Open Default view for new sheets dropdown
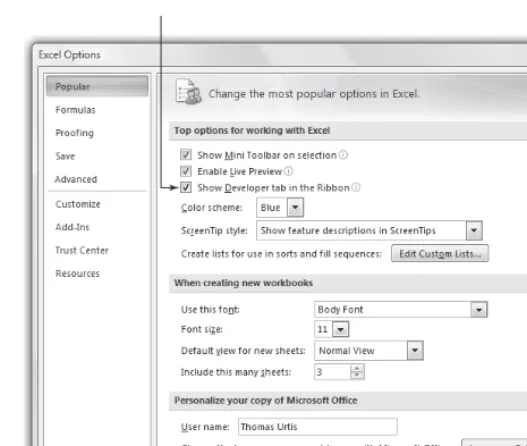This screenshot has width=527, height=446. tap(415, 351)
